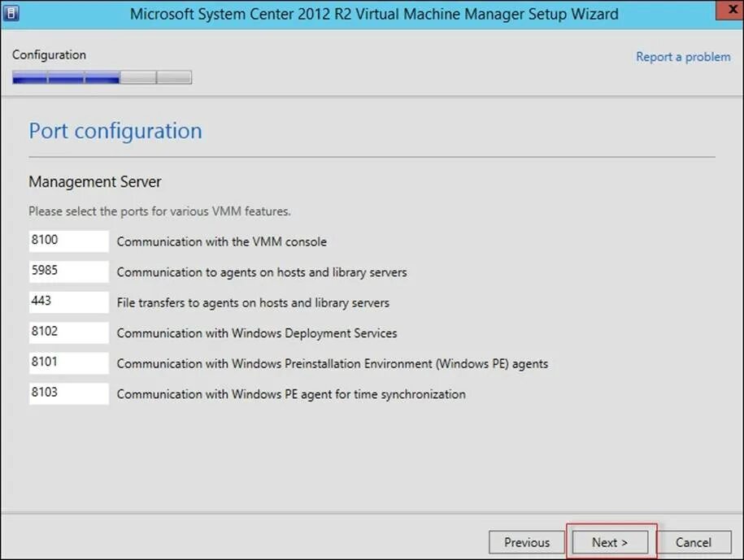Cancel the VMM setup wizard

[x=694, y=542]
